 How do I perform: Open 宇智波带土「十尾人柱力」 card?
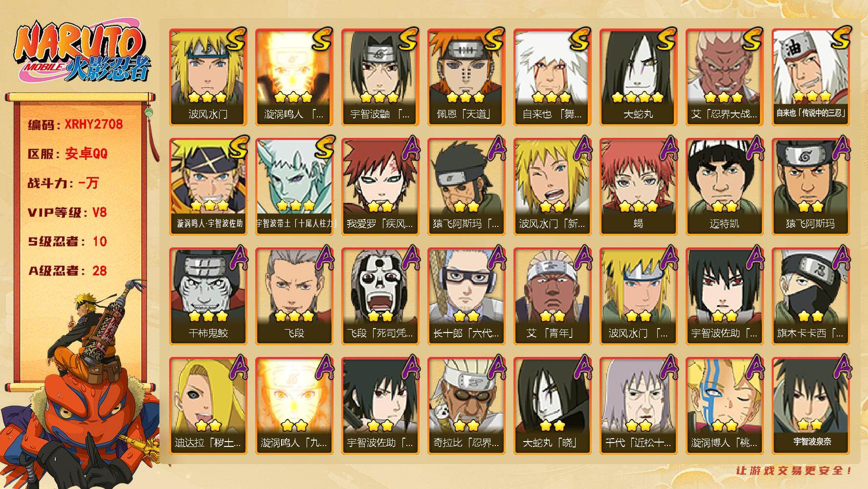[x=294, y=187]
